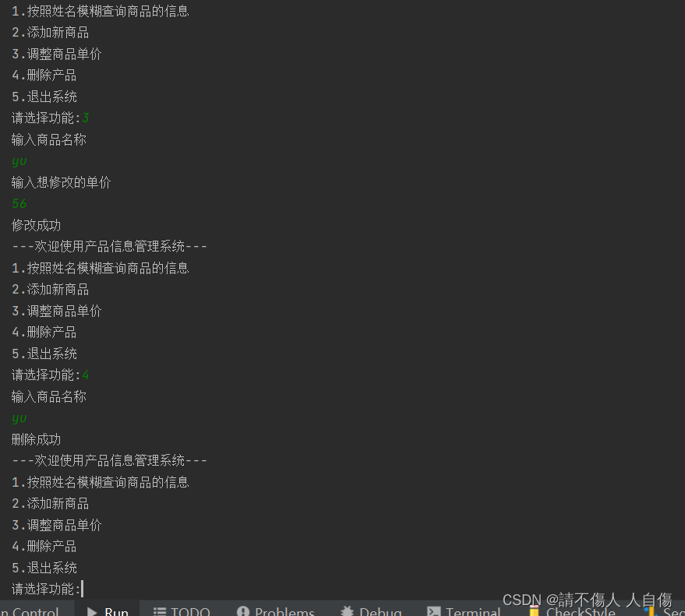Open the CheckStyle tool window
Screen dimensions: 685x616
pos(571,611)
